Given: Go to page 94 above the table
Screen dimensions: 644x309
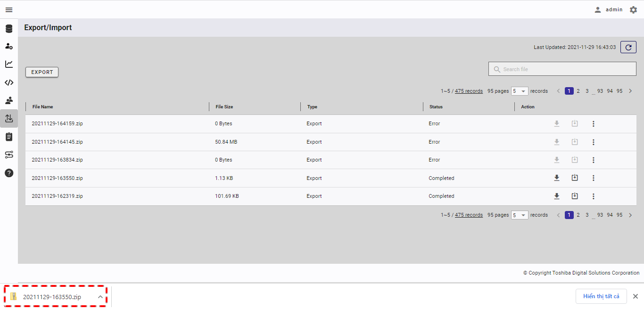Looking at the screenshot, I should [x=610, y=91].
